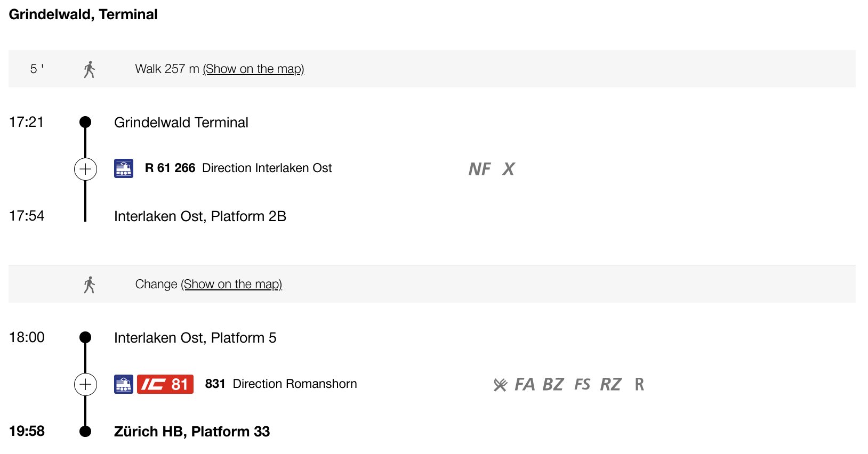Click the red IC 81 badge
This screenshot has height=454, width=868.
165,384
